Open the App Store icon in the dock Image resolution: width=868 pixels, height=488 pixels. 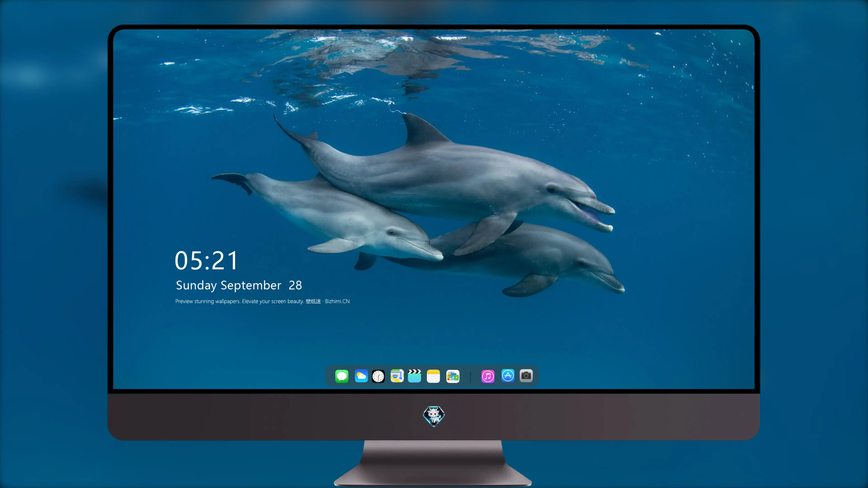(508, 375)
